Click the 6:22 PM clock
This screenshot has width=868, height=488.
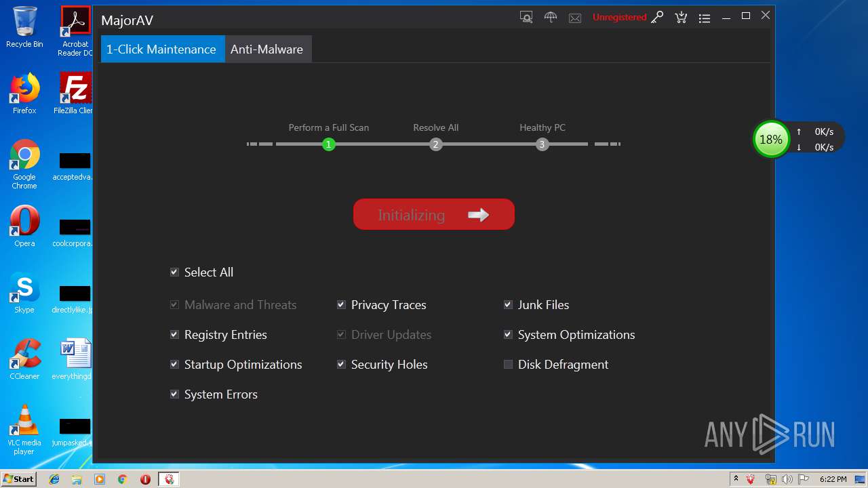[x=833, y=479]
